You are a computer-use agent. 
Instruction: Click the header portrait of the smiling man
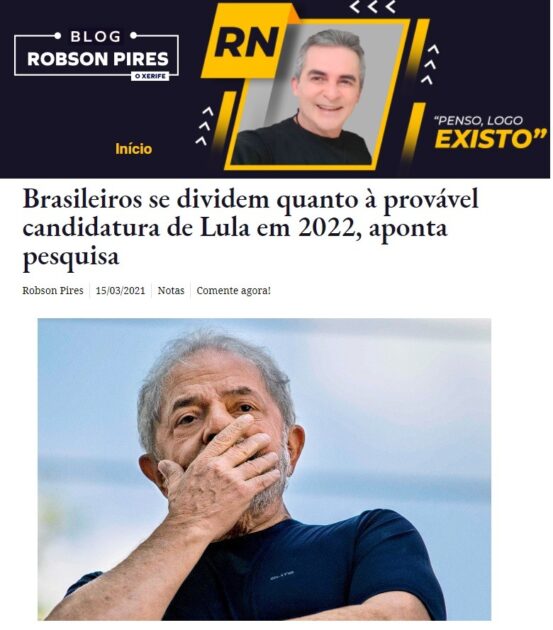point(305,96)
